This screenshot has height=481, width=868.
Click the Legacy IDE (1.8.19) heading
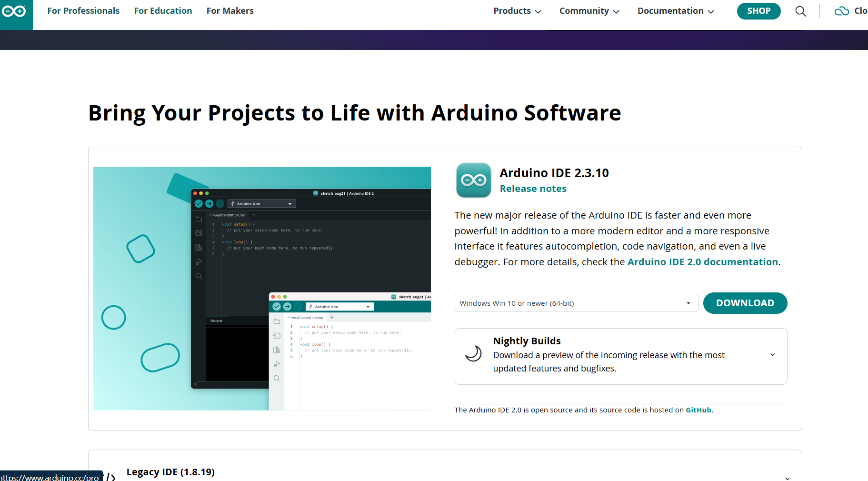point(170,472)
